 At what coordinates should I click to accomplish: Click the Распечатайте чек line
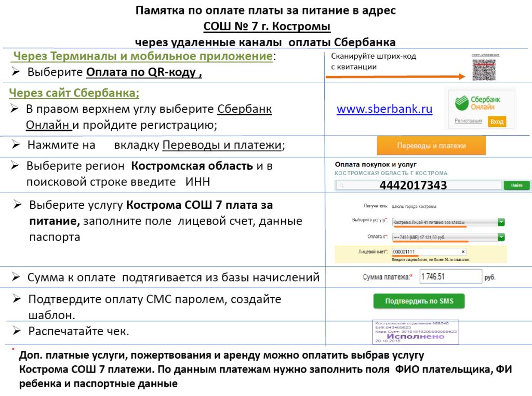(78, 331)
